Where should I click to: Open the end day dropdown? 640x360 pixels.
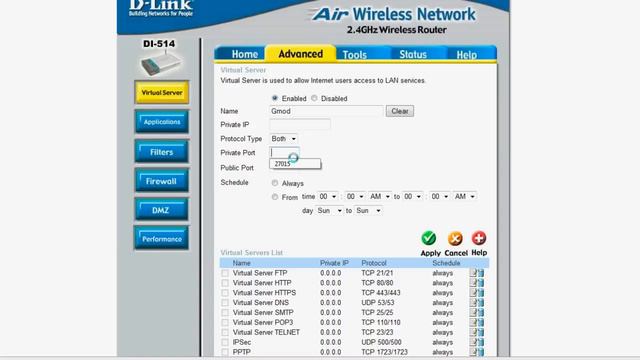coord(368,211)
